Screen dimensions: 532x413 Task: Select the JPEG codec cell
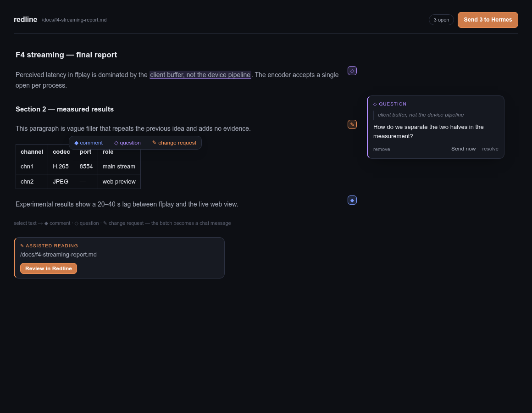pyautogui.click(x=61, y=182)
